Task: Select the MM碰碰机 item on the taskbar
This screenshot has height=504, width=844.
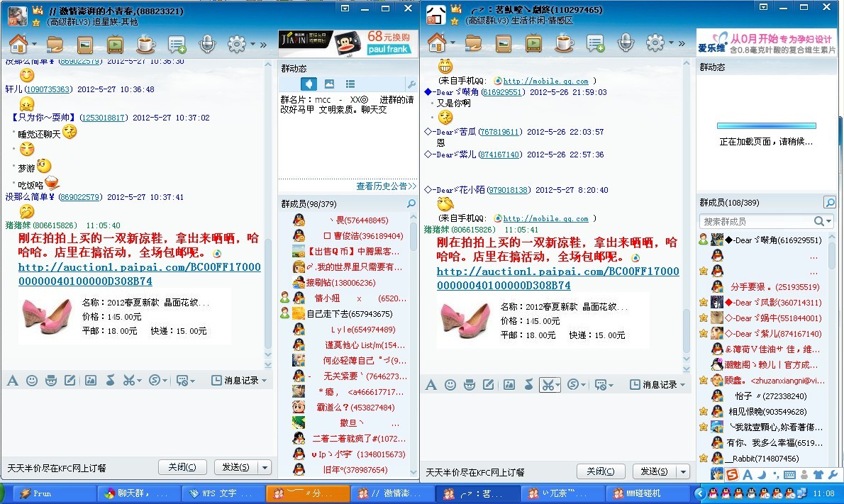Action: point(647,493)
